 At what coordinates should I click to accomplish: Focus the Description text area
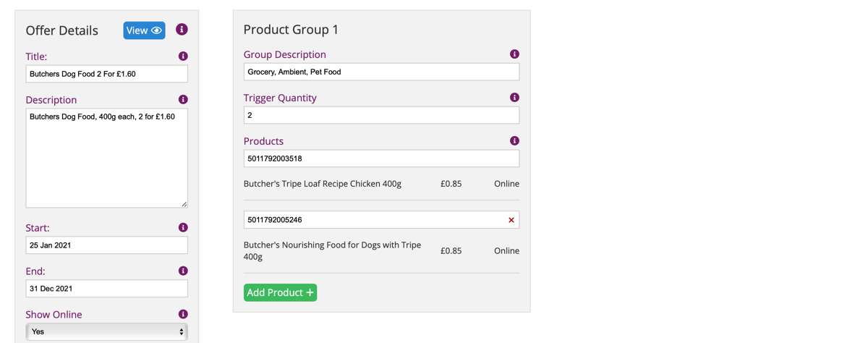point(107,158)
